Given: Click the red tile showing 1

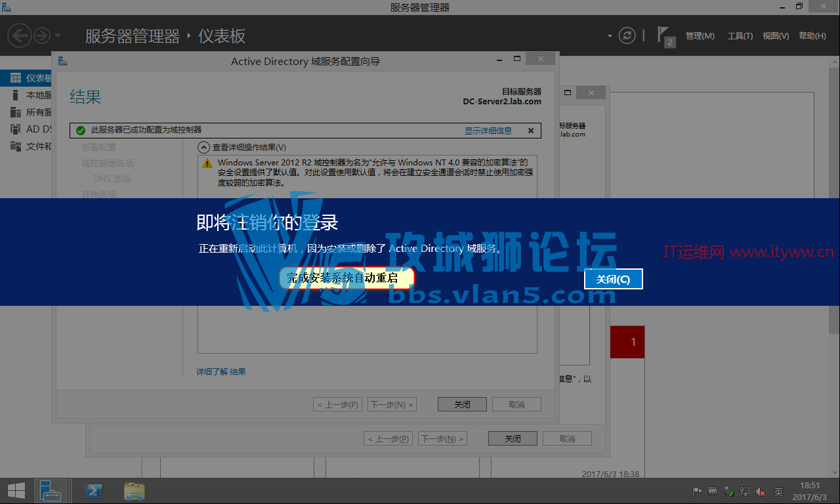Looking at the screenshot, I should click(x=627, y=341).
